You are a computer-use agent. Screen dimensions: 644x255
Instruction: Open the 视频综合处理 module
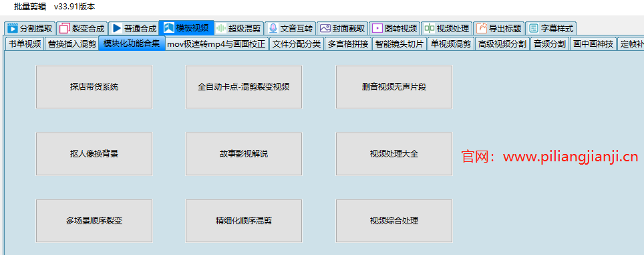tap(394, 221)
